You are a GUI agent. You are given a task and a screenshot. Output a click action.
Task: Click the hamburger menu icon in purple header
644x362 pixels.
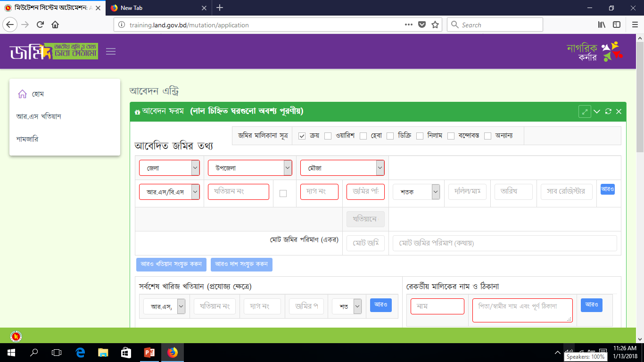click(111, 52)
